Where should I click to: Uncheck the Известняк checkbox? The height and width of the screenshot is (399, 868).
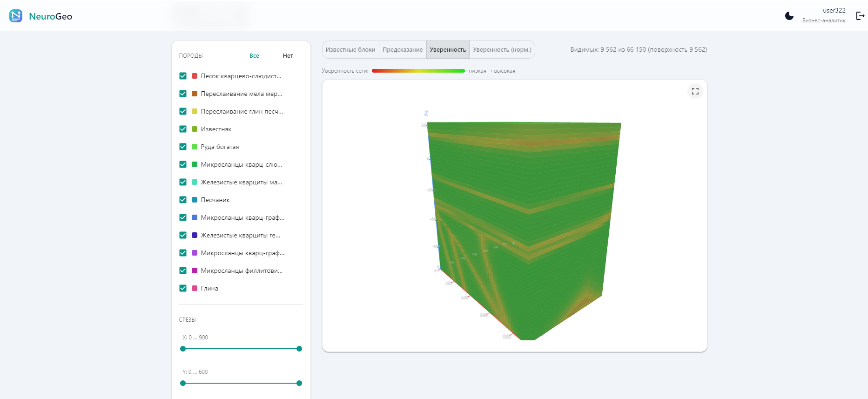coord(183,129)
